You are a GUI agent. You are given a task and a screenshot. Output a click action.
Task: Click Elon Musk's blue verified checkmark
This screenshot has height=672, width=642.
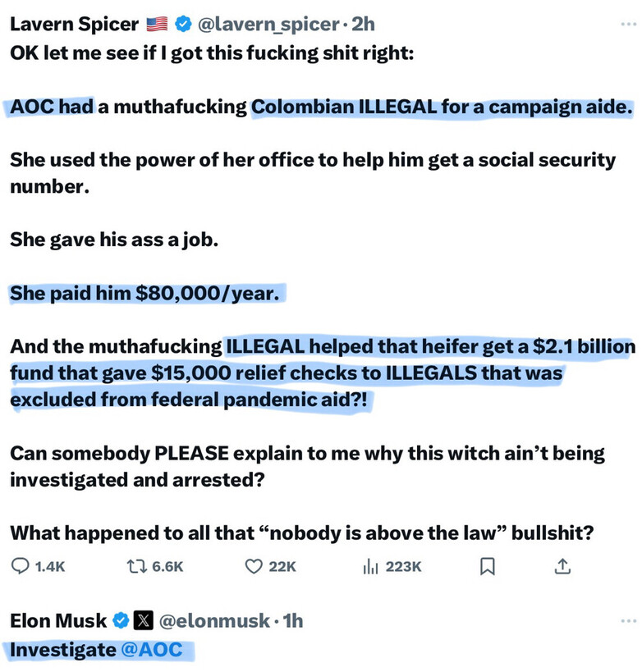click(121, 620)
